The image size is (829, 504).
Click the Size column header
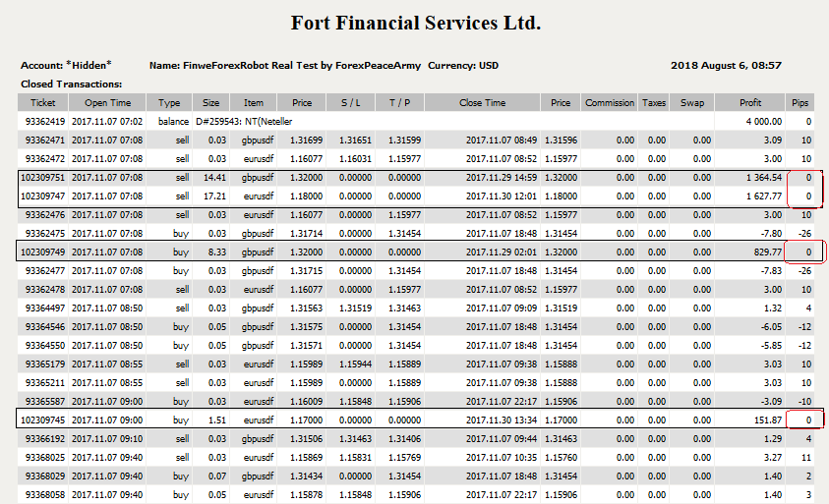click(211, 103)
